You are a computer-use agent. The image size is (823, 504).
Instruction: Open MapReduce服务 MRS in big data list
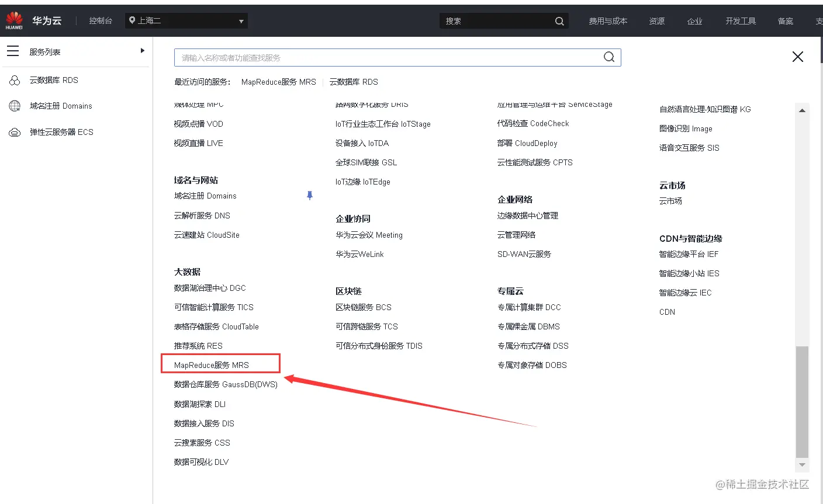[212, 365]
